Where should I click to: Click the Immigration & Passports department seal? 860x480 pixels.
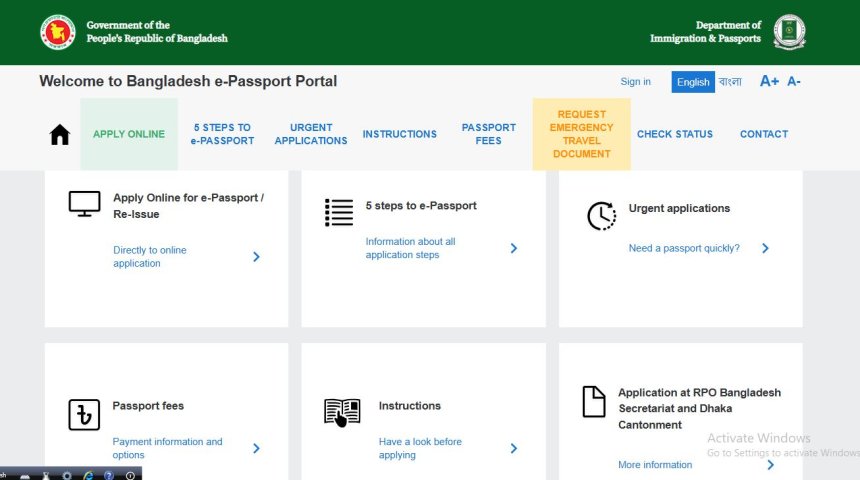click(789, 32)
